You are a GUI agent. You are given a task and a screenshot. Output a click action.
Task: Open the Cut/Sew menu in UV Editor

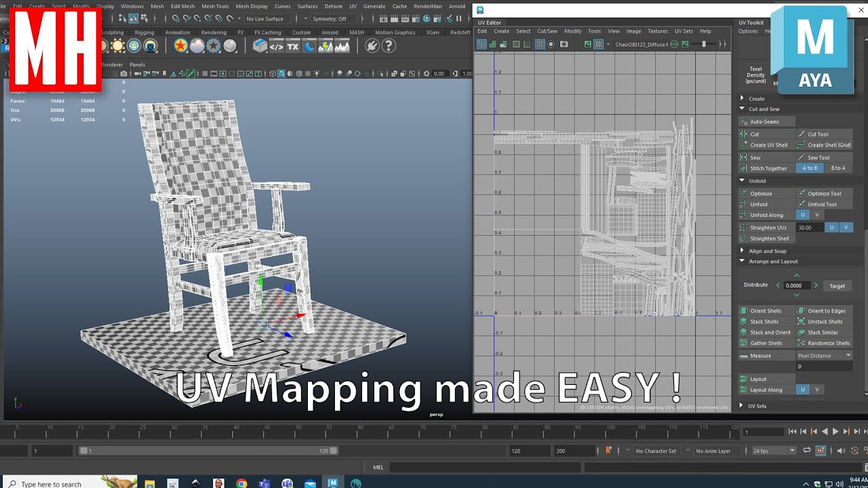point(547,31)
